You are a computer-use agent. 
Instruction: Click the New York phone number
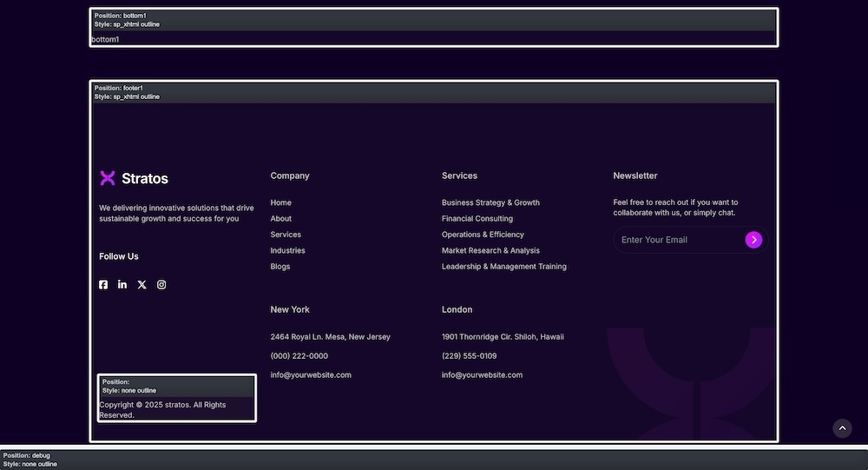299,356
